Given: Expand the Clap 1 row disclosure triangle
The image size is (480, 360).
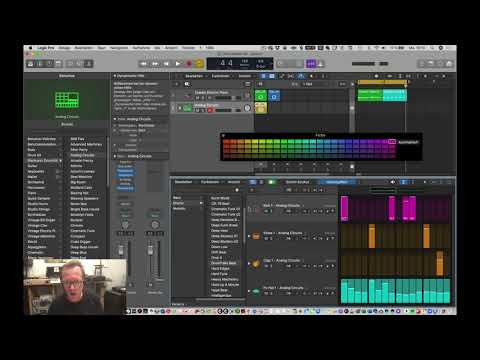Looking at the screenshot, I should click(249, 263).
